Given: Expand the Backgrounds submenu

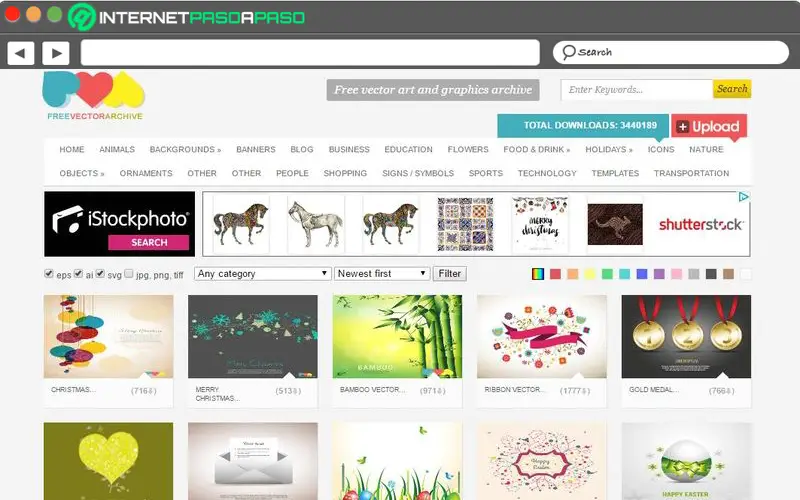Looking at the screenshot, I should 185,149.
